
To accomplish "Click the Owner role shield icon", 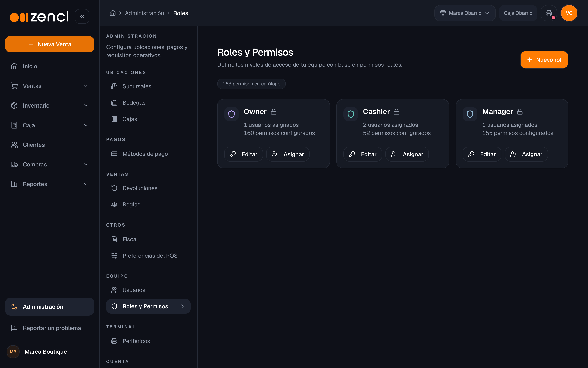I will 232,114.
